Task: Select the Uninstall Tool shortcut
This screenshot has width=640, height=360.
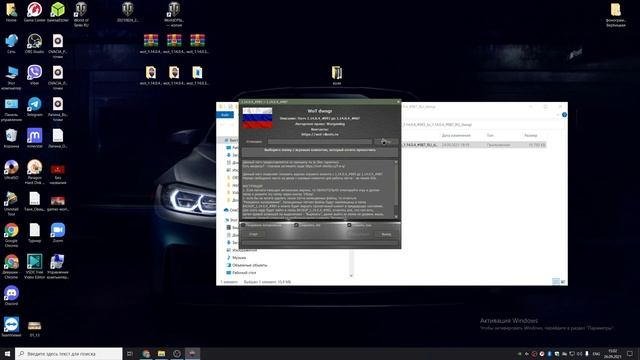Action: (x=11, y=203)
